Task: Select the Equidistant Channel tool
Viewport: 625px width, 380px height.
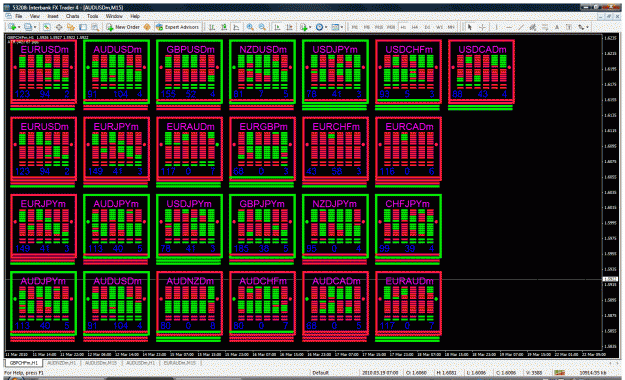Action: [x=533, y=27]
